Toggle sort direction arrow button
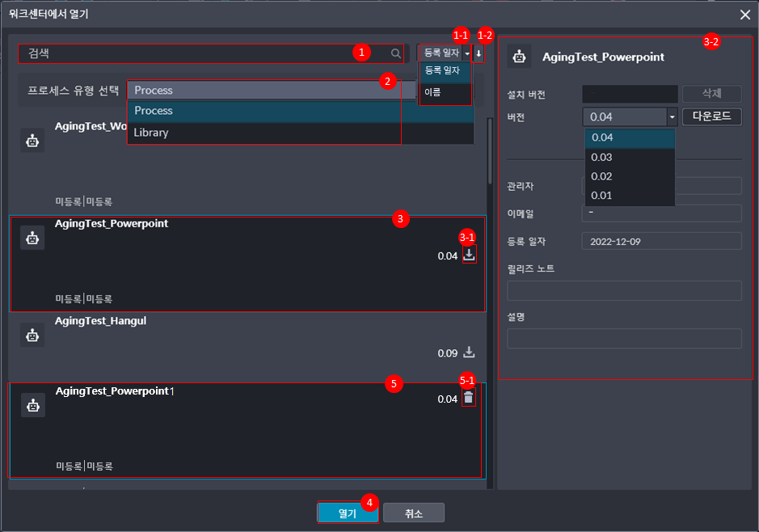Image resolution: width=759 pixels, height=532 pixels. pos(479,53)
